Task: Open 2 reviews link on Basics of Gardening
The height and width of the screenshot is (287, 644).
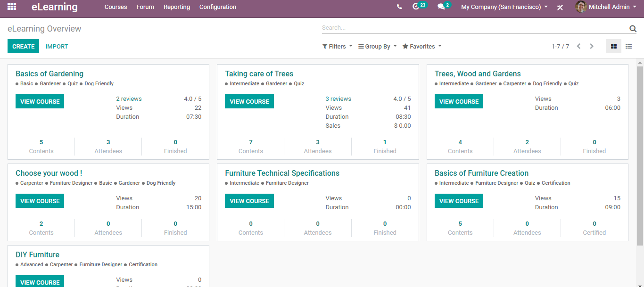Action: tap(129, 99)
